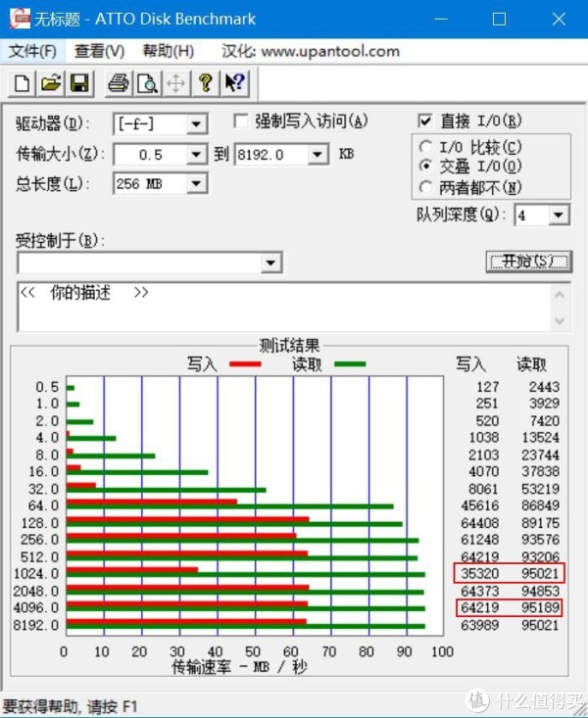Click the read value 89175 for 128.0
The image size is (588, 718).
[x=541, y=523]
